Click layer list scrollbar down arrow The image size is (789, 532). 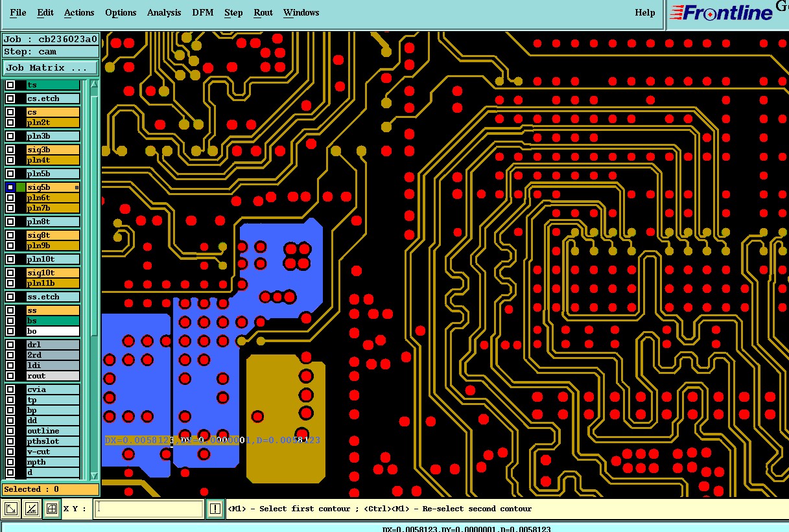point(94,475)
